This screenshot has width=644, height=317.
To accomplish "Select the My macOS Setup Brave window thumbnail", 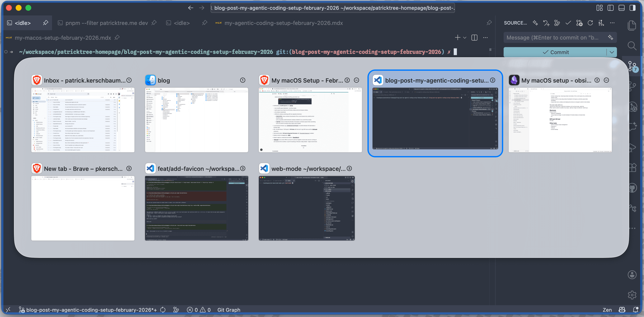I will (310, 120).
